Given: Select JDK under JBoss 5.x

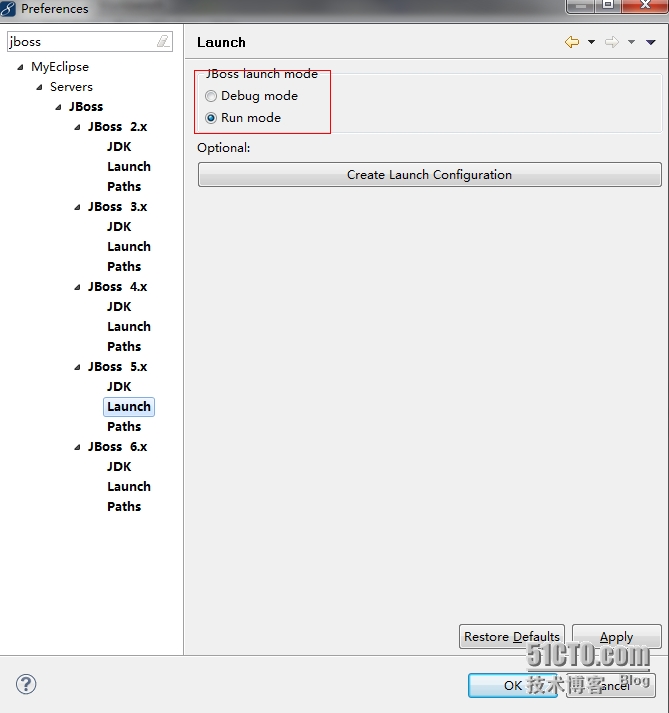Looking at the screenshot, I should [x=119, y=387].
